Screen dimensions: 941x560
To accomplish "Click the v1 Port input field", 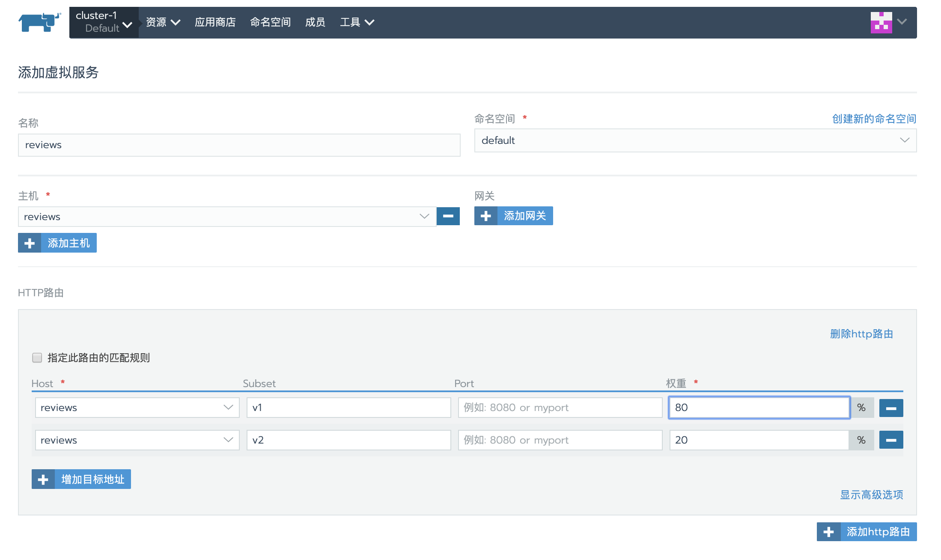I will [560, 408].
